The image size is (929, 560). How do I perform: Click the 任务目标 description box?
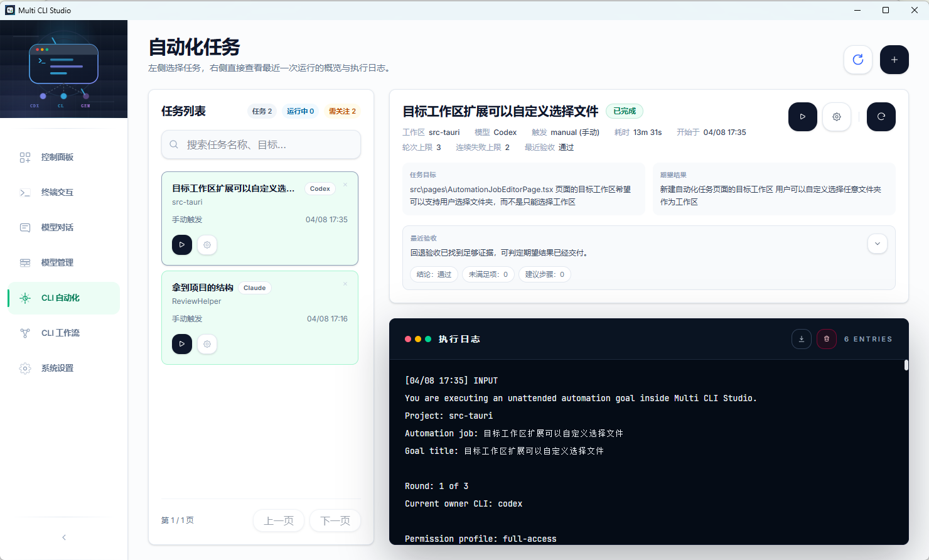pyautogui.click(x=524, y=189)
